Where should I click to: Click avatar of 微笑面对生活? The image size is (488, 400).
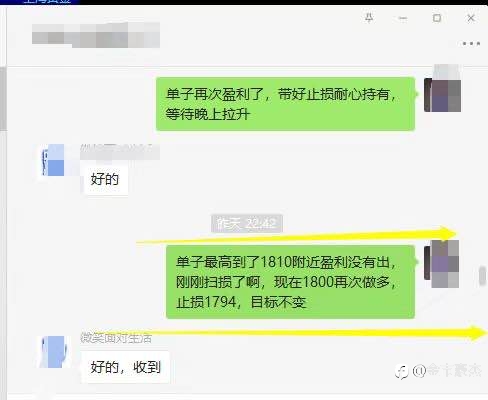53,352
